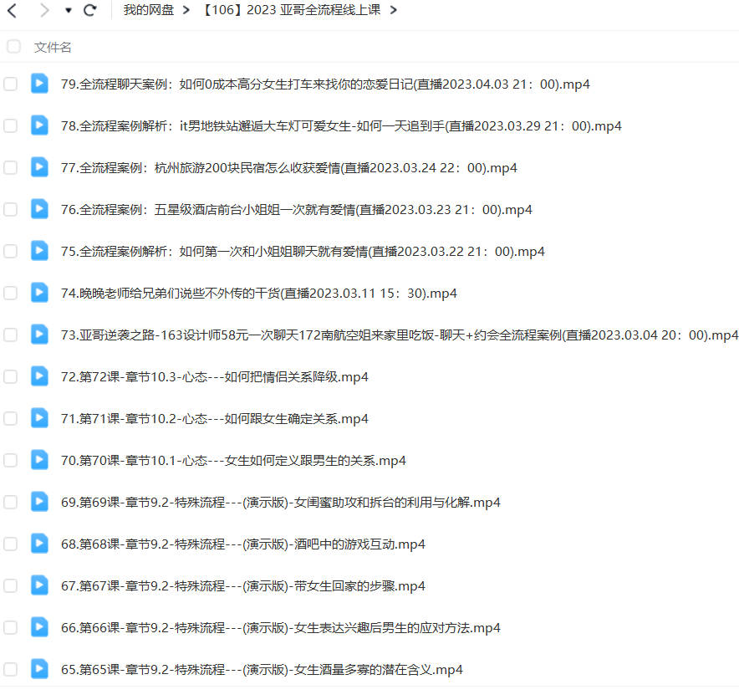The image size is (739, 700).
Task: Navigate to 我的网盘 breadcrumb
Action: coord(149,10)
